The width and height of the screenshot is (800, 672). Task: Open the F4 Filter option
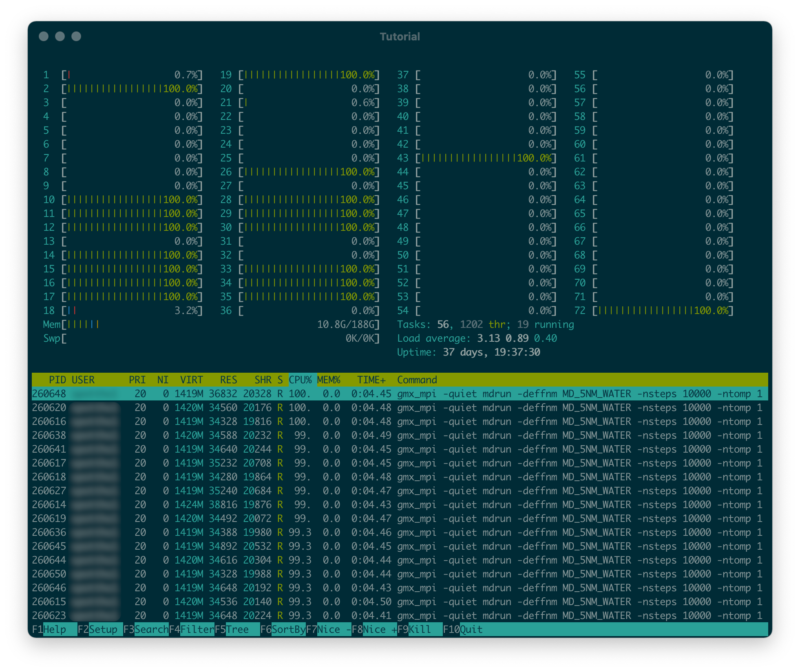coord(197,629)
